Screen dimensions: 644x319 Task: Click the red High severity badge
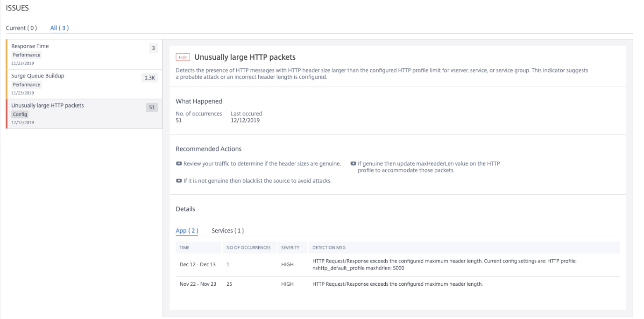pyautogui.click(x=183, y=57)
